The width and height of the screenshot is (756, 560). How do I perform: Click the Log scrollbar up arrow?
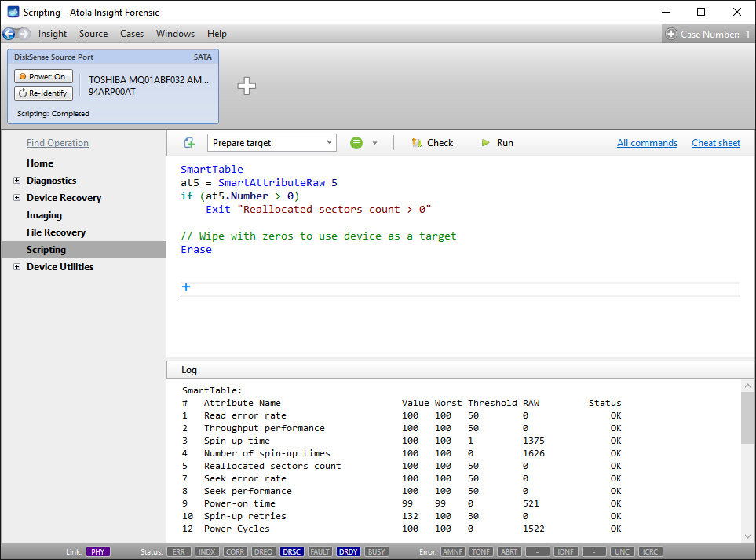(748, 386)
